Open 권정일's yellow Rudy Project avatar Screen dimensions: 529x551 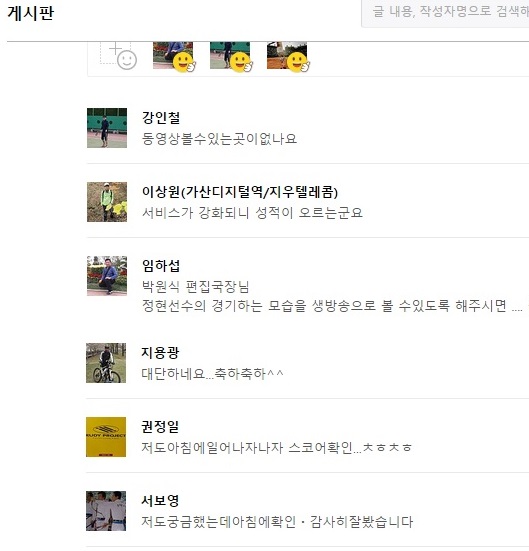(106, 437)
